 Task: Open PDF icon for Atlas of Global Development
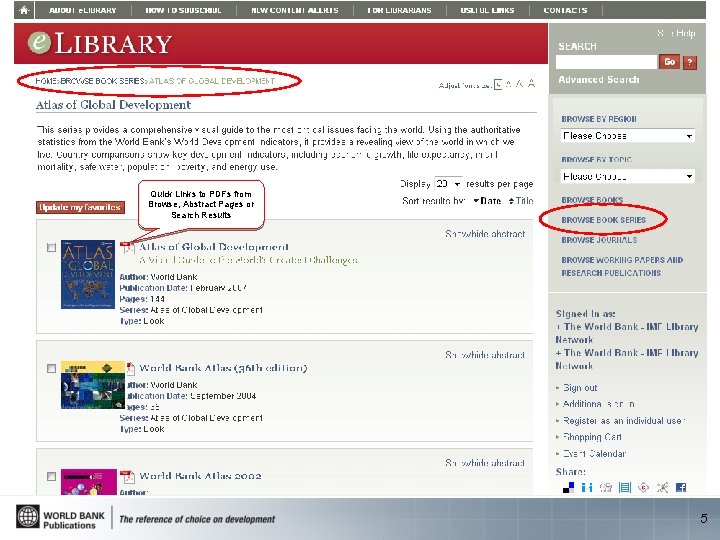pos(127,248)
